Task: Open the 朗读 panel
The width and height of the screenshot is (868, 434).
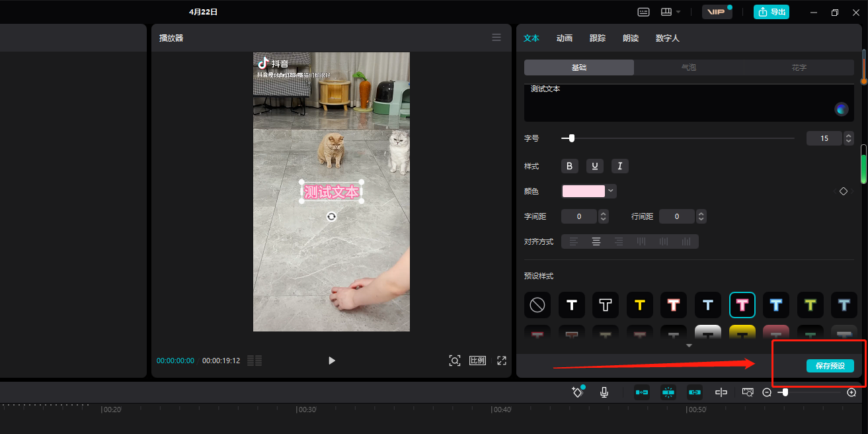Action: (x=631, y=38)
